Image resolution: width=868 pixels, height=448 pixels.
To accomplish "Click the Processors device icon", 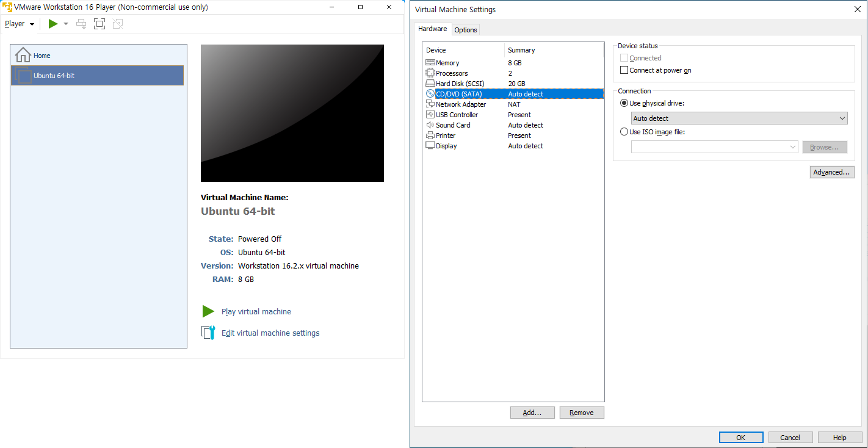I will pos(430,73).
